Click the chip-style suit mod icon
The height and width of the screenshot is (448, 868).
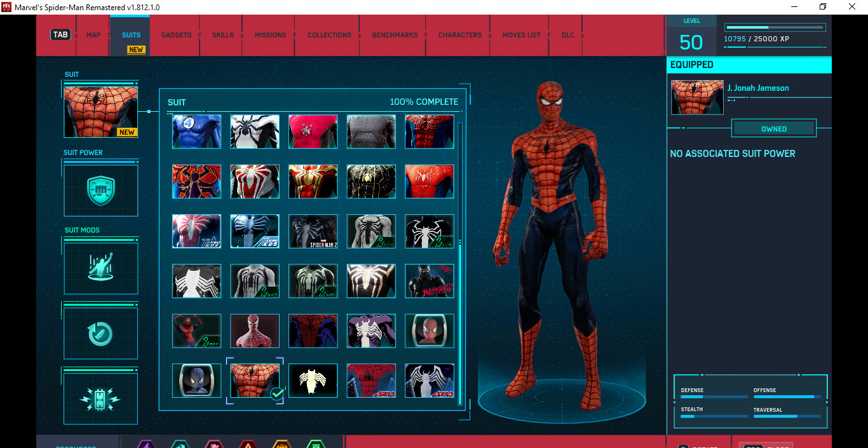[x=100, y=398]
